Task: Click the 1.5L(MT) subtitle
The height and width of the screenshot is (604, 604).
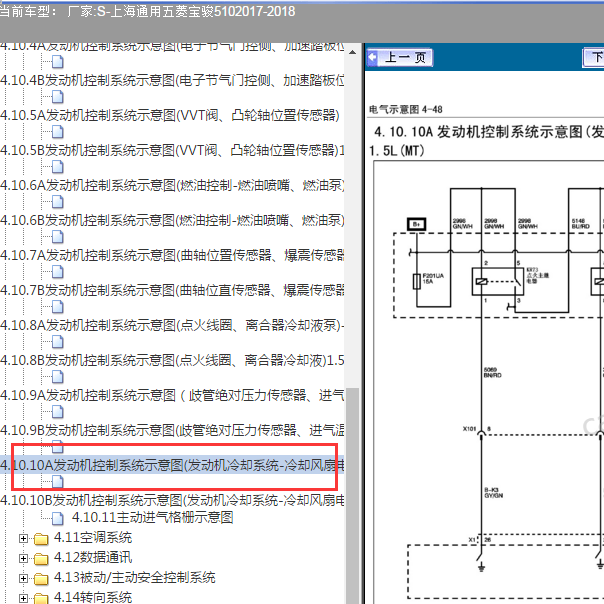Action: tap(397, 151)
